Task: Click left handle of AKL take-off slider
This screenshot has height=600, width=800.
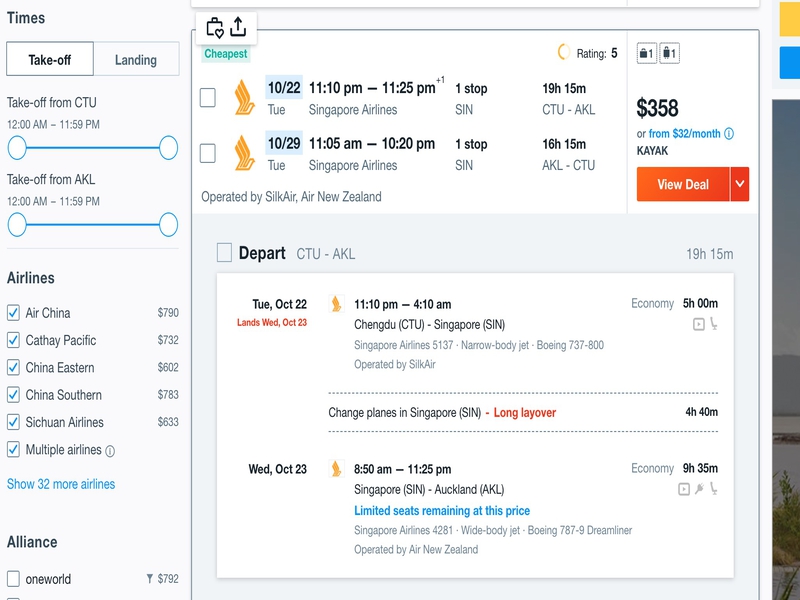Action: click(x=17, y=225)
